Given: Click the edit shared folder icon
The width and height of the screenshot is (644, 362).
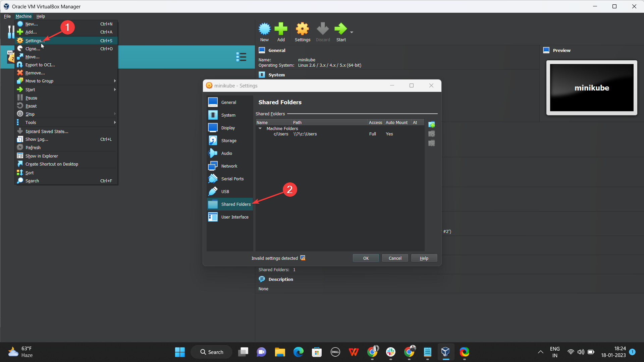Looking at the screenshot, I should pyautogui.click(x=432, y=134).
